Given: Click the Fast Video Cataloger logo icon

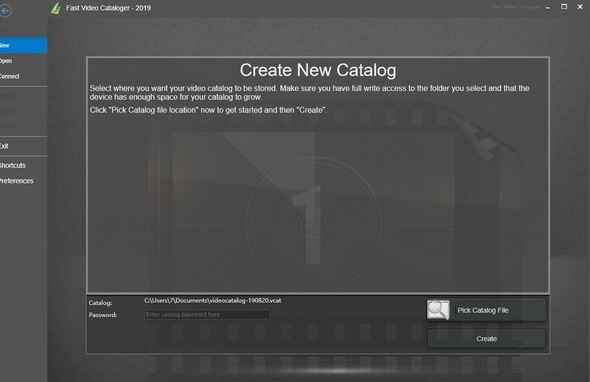Looking at the screenshot, I should tap(56, 8).
